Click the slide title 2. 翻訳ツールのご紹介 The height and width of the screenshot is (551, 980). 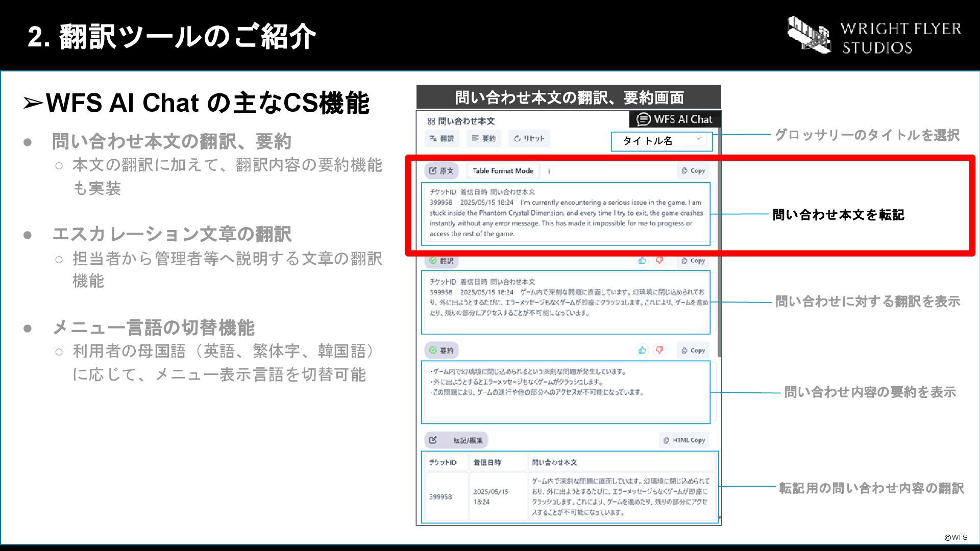coord(172,37)
